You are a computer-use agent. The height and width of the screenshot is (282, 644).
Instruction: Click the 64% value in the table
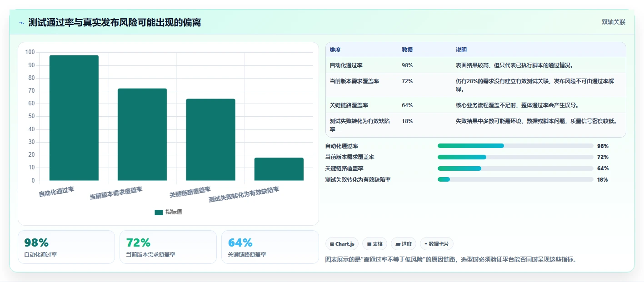click(x=407, y=105)
